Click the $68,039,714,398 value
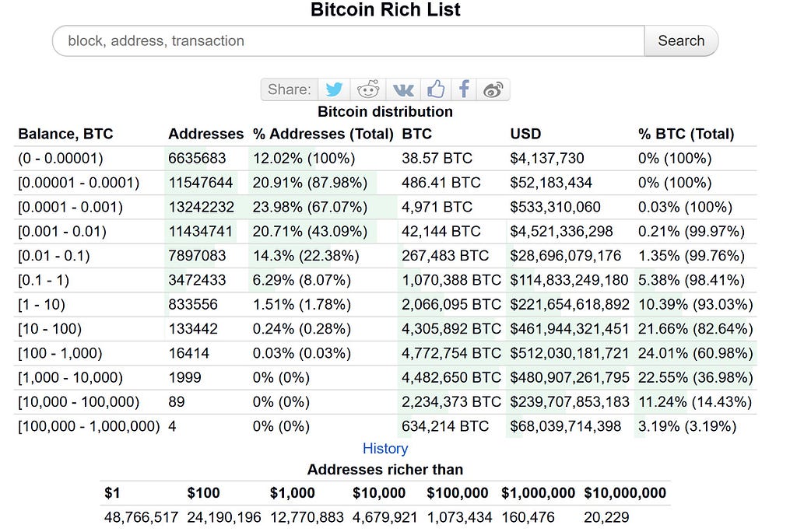The width and height of the screenshot is (797, 532). tap(566, 427)
